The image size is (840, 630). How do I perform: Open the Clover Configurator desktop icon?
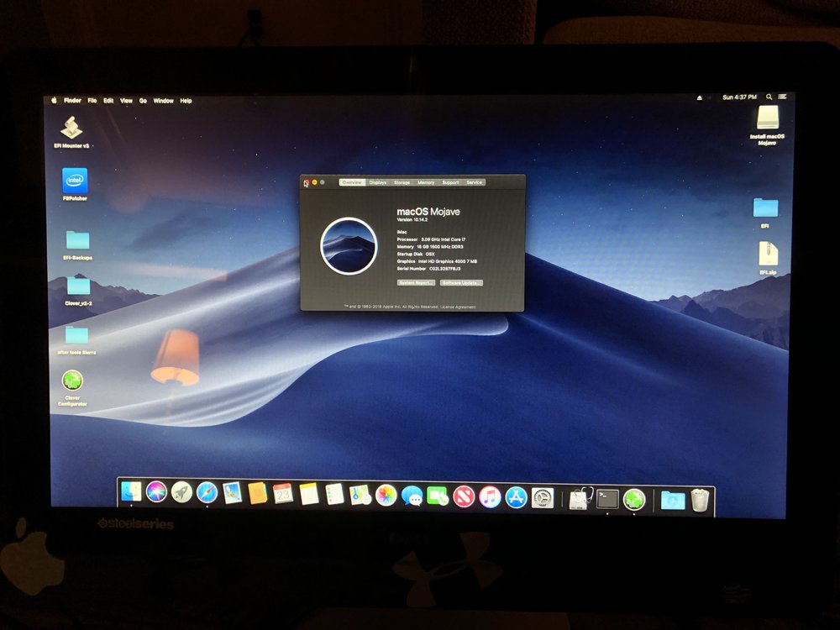tap(72, 381)
